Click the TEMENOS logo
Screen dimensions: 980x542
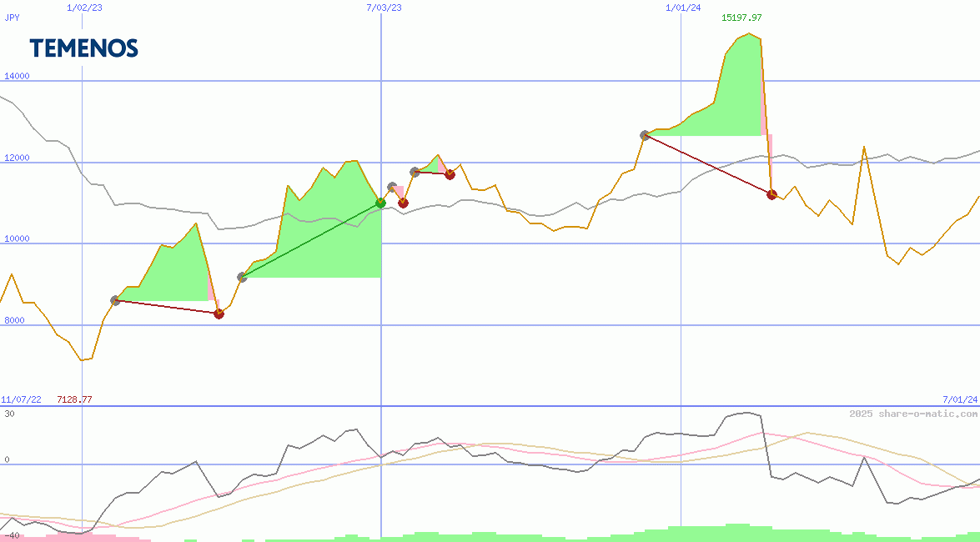(86, 48)
